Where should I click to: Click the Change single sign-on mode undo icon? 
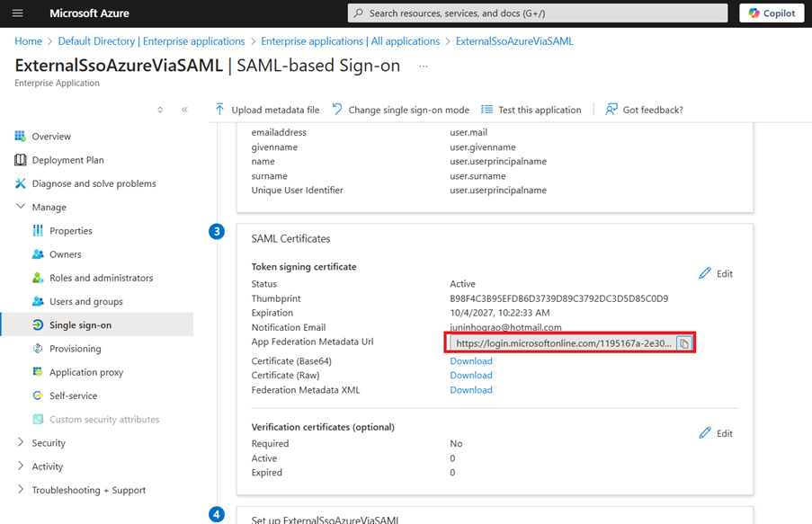(337, 110)
